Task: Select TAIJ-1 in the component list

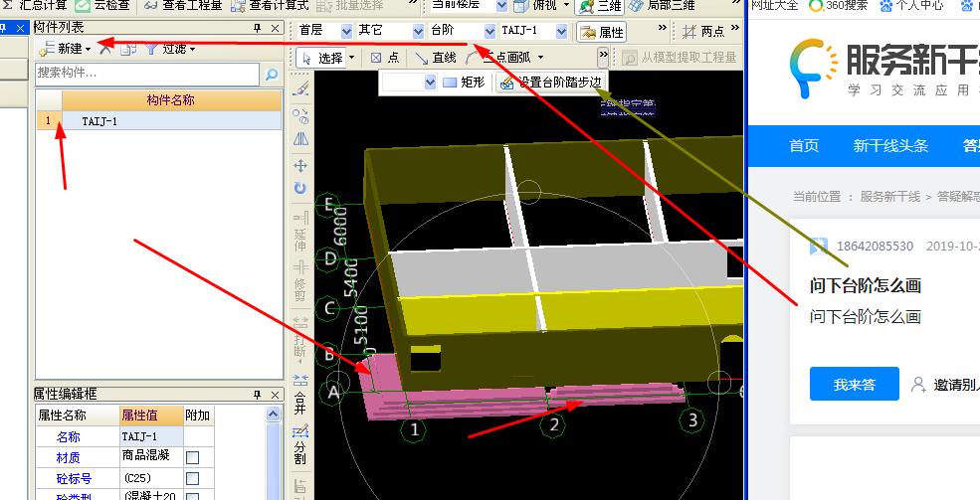Action: (171, 121)
